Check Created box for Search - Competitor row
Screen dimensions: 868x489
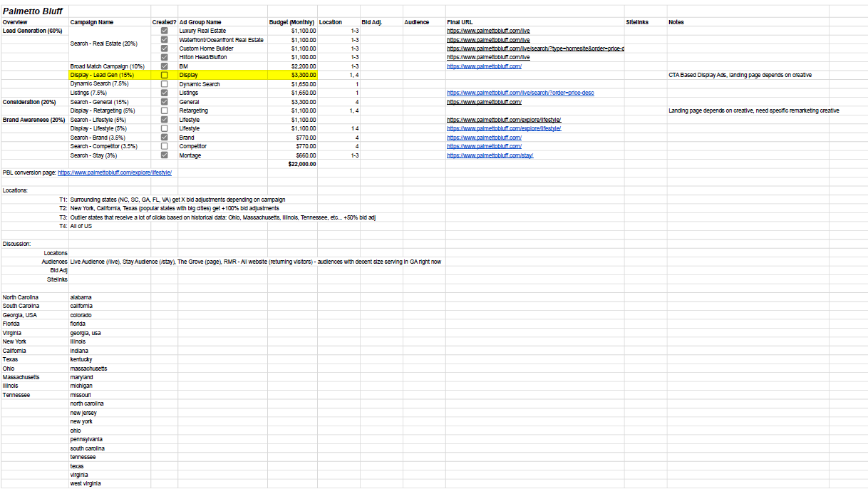click(x=165, y=146)
